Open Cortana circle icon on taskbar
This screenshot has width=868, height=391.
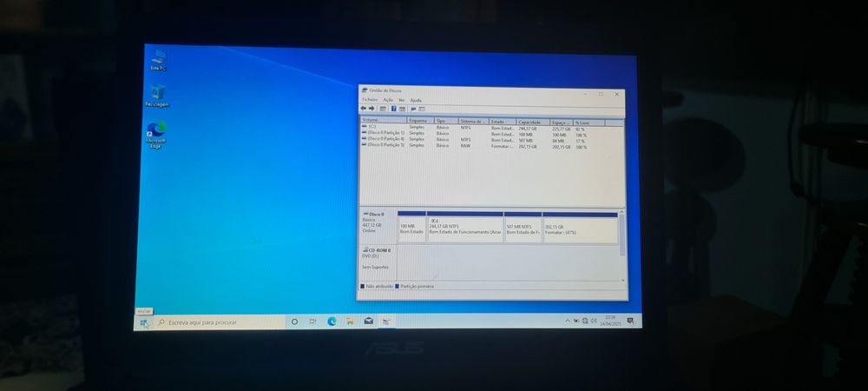pyautogui.click(x=294, y=321)
